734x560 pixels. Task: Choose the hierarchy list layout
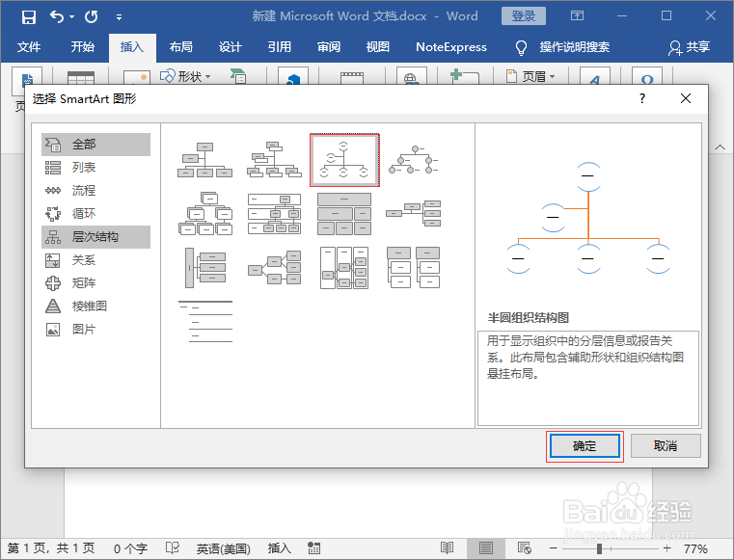tap(414, 268)
